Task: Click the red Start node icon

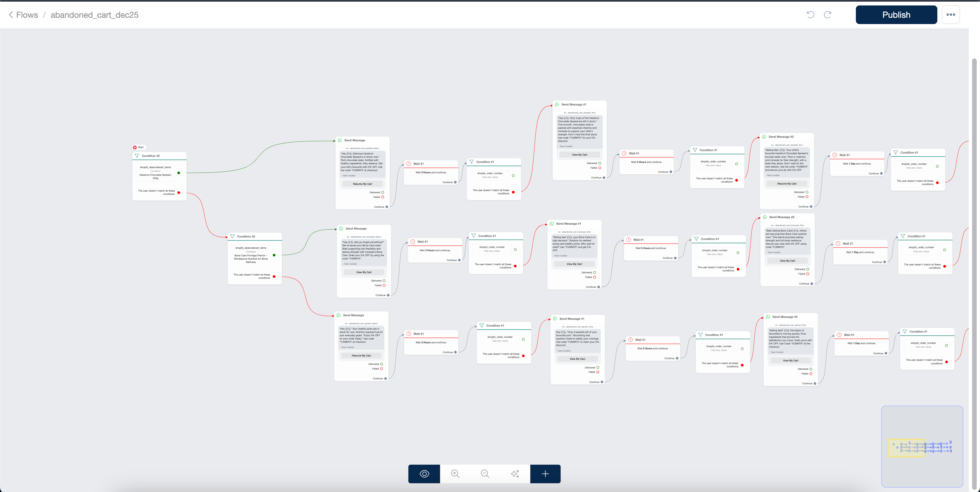Action: tap(135, 148)
